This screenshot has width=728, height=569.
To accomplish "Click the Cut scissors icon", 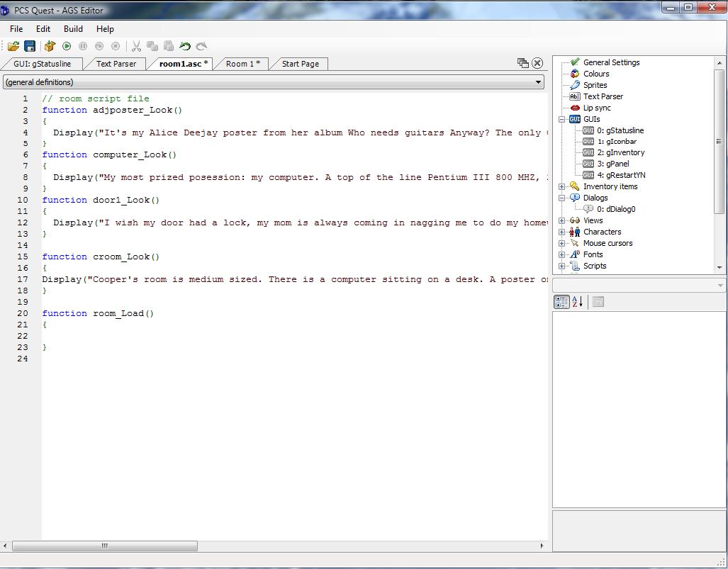I will click(x=136, y=46).
